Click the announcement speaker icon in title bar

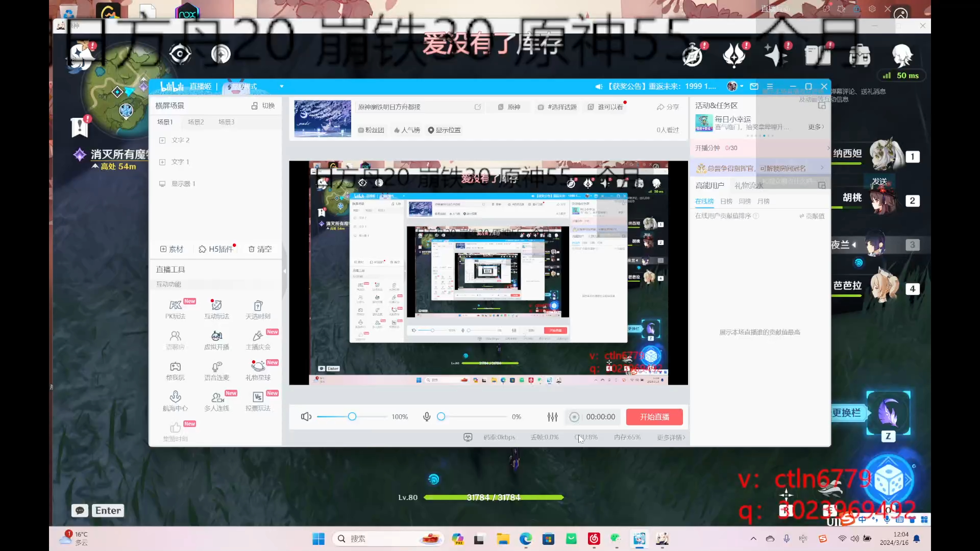click(599, 86)
